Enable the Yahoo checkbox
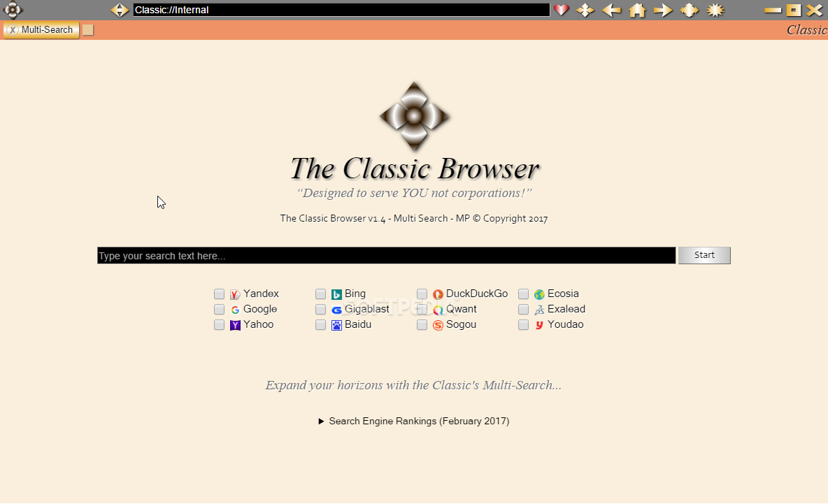Viewport: 828px width, 504px height. (x=219, y=324)
